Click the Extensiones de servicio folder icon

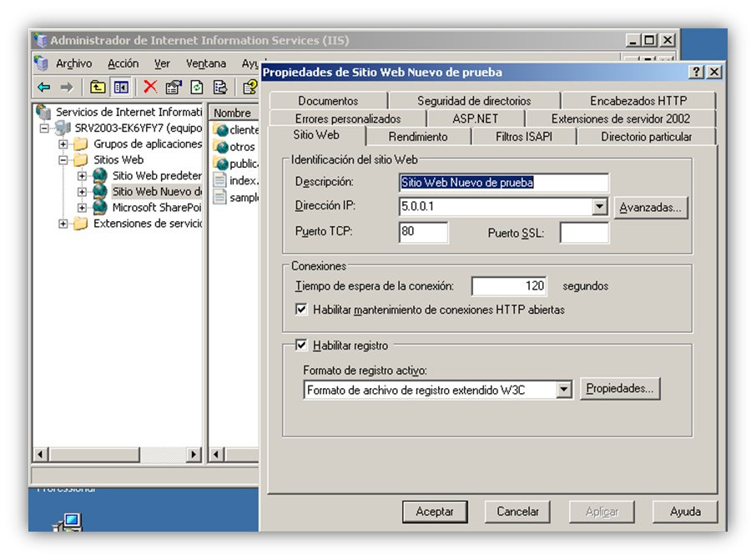click(80, 224)
